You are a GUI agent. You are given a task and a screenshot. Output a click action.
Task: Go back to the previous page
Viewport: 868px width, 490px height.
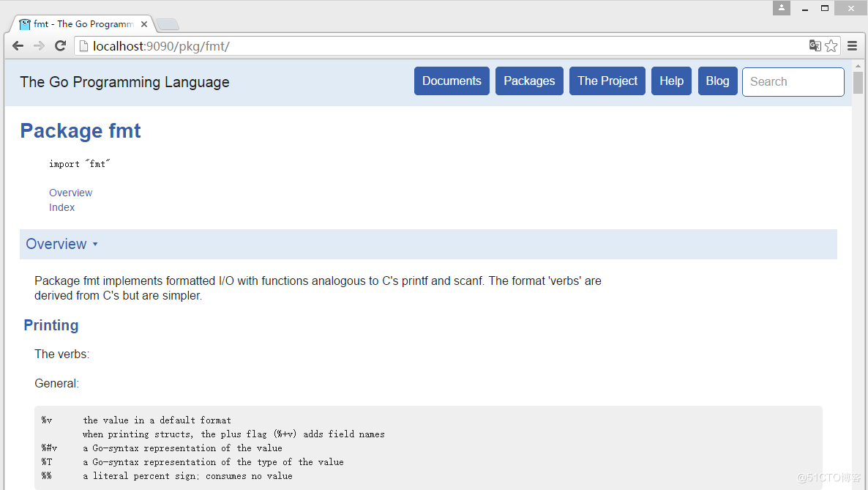pyautogui.click(x=18, y=46)
